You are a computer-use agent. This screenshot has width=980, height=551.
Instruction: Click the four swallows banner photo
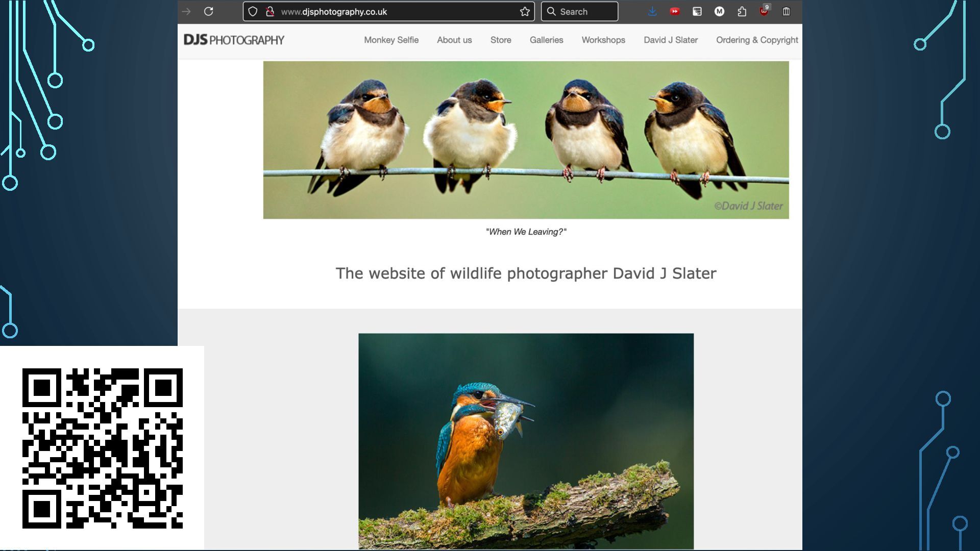[526, 140]
